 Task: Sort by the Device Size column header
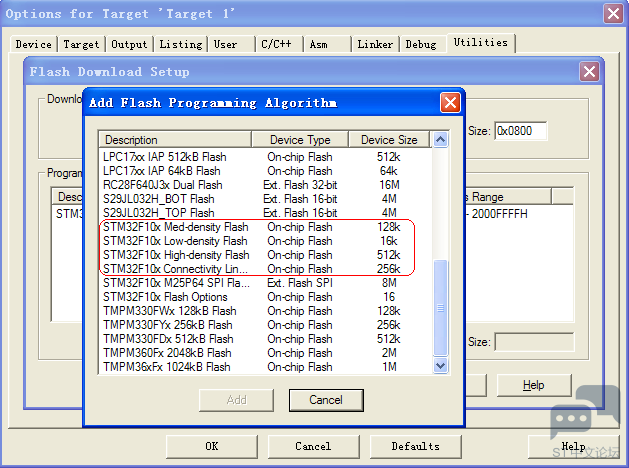389,140
